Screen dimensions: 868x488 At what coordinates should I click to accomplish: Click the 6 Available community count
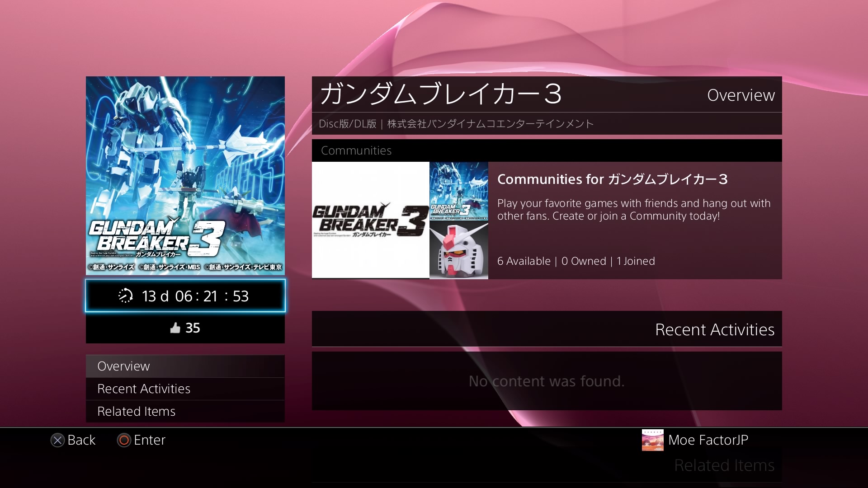click(x=524, y=261)
